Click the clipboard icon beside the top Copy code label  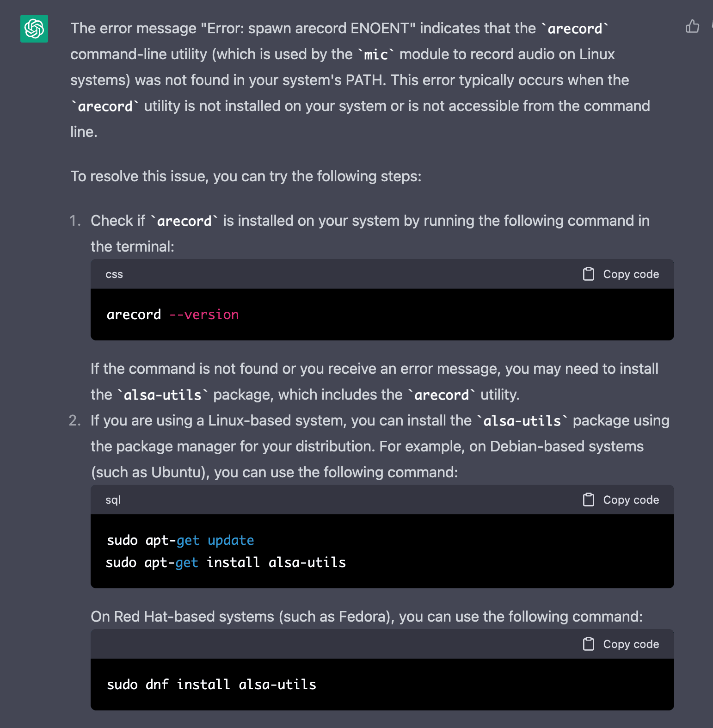pos(589,274)
